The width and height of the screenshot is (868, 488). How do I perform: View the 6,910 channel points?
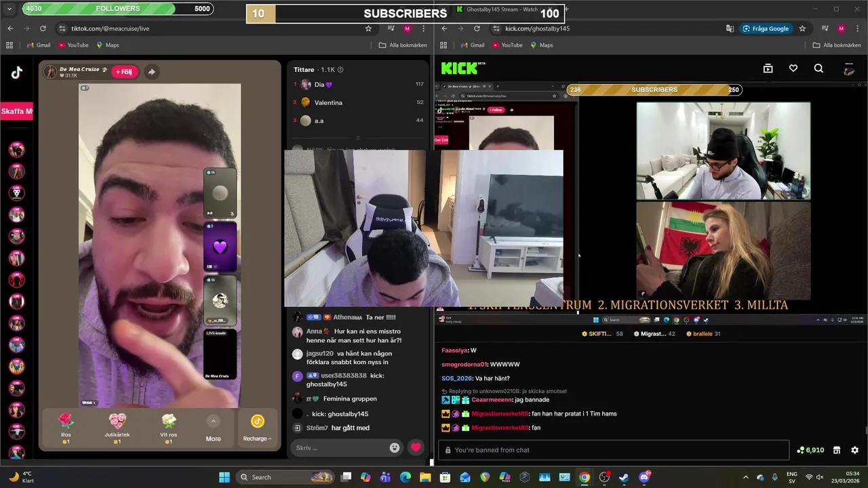[810, 450]
